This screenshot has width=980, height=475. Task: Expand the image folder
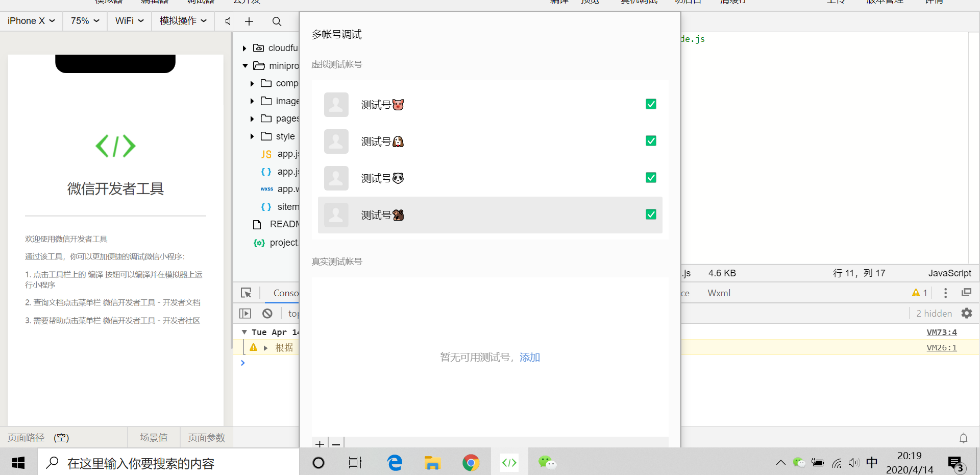[252, 101]
